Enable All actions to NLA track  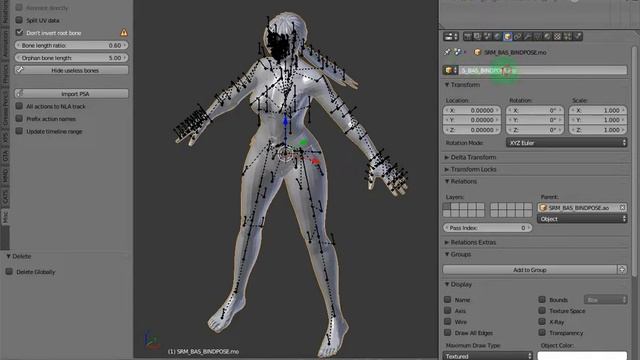[19, 106]
